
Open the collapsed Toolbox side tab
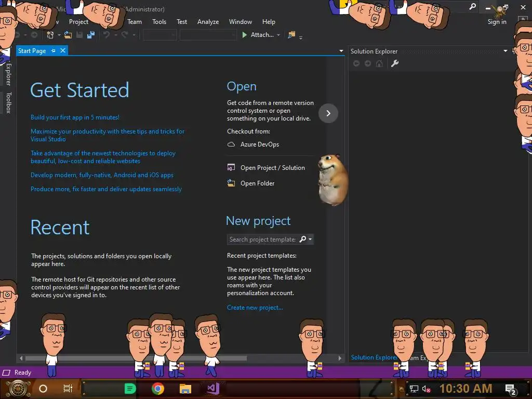pos(8,102)
